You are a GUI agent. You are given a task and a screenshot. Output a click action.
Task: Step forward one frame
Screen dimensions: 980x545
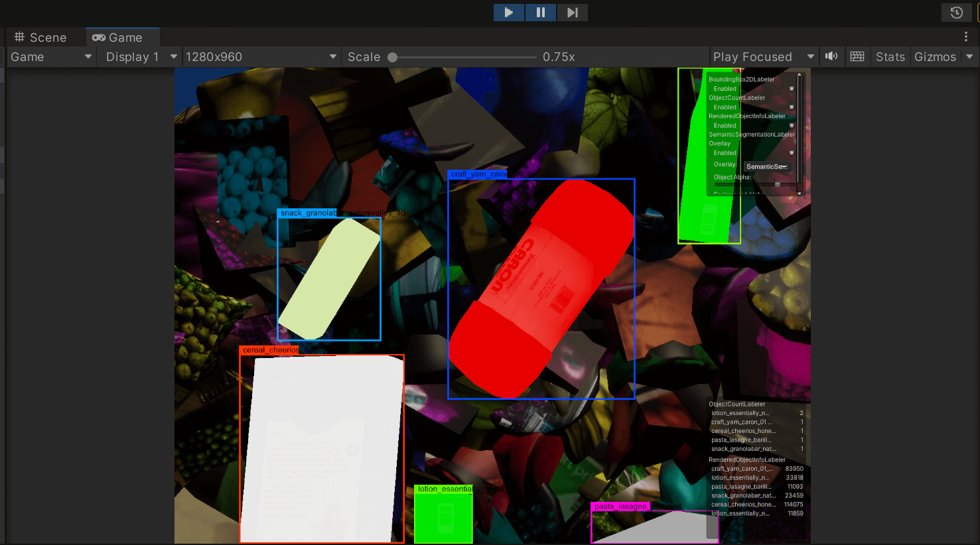coord(572,12)
